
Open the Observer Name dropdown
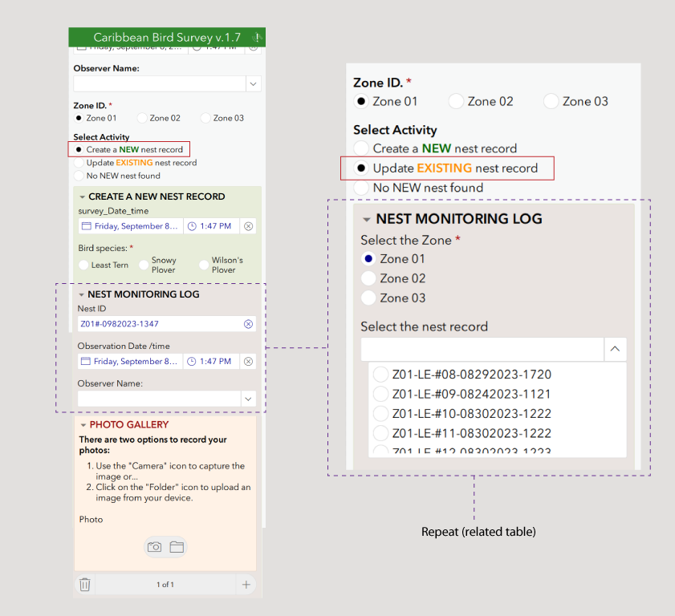coord(253,83)
